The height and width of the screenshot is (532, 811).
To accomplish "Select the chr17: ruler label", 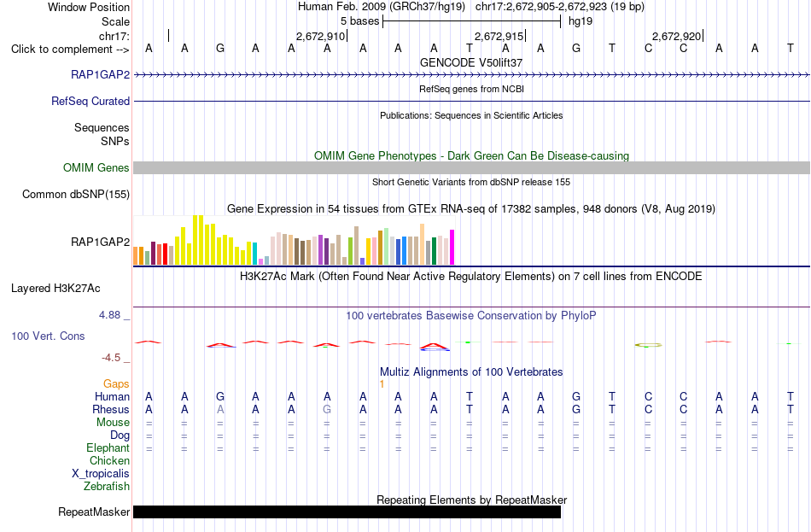I will [x=114, y=36].
